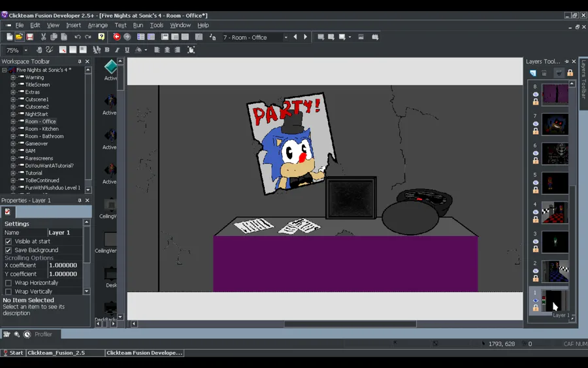Toggle layer 5 eye visibility
The image size is (588, 368).
click(536, 182)
